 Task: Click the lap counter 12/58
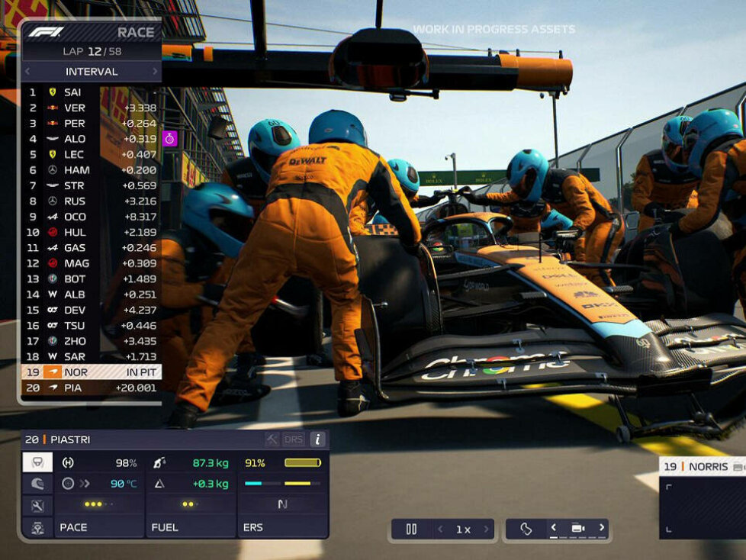(92, 51)
